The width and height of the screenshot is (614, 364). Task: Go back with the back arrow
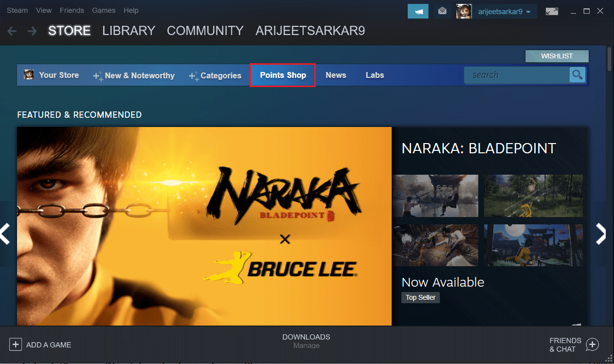12,31
